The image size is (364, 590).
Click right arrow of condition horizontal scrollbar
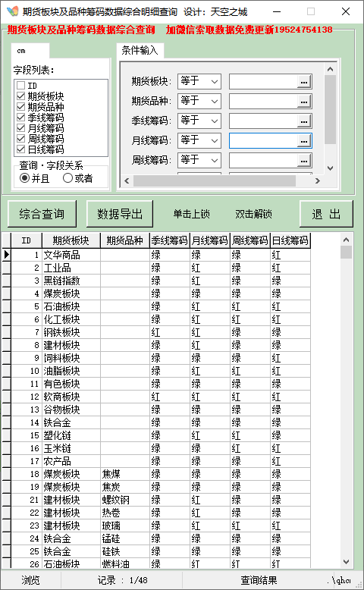(x=317, y=180)
